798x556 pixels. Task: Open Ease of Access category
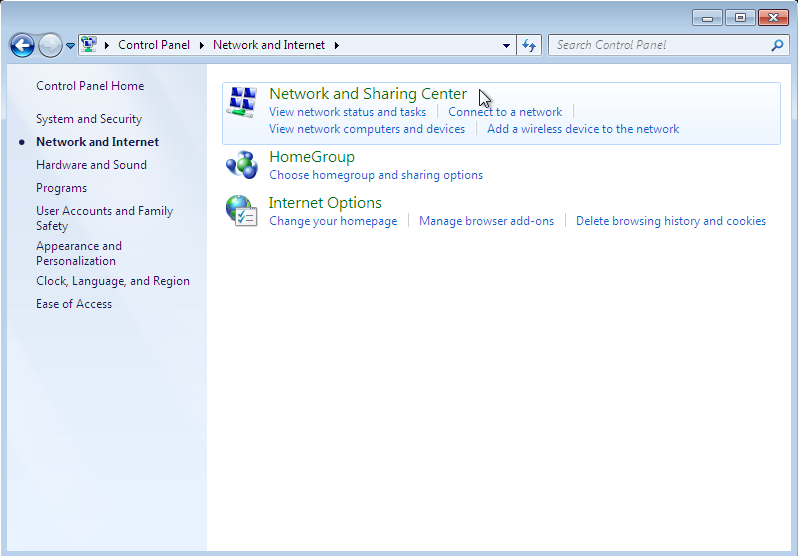pyautogui.click(x=74, y=304)
